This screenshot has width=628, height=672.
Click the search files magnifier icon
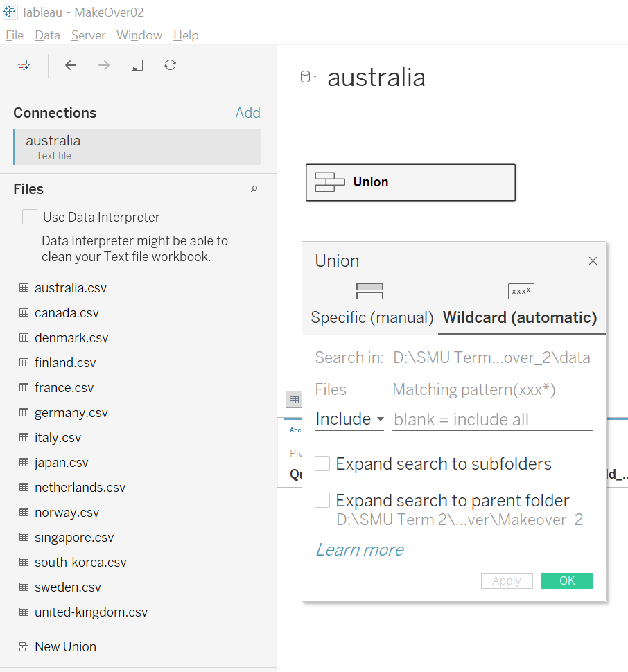[254, 189]
